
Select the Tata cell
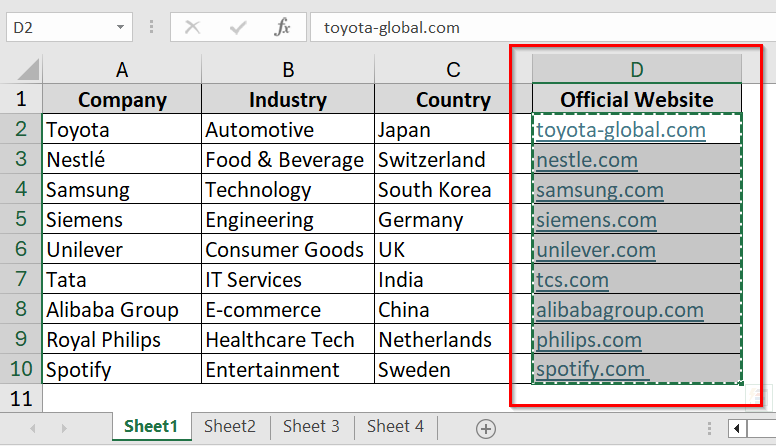(122, 279)
